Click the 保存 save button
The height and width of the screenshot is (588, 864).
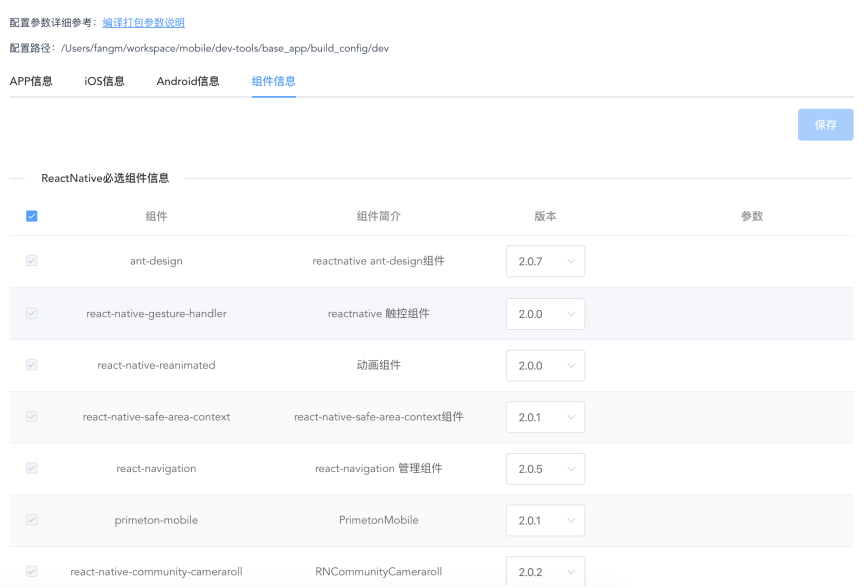(x=825, y=125)
